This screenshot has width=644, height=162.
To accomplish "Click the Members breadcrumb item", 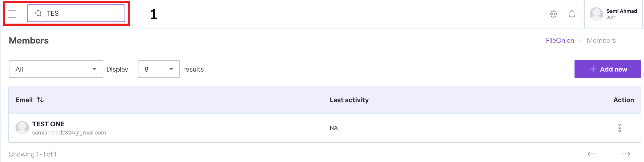I will click(601, 41).
